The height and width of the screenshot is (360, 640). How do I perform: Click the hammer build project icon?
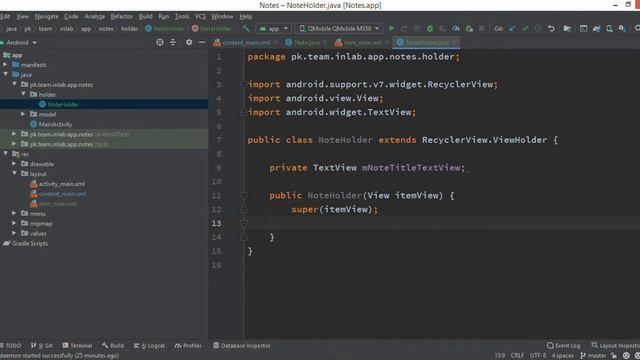[246, 29]
